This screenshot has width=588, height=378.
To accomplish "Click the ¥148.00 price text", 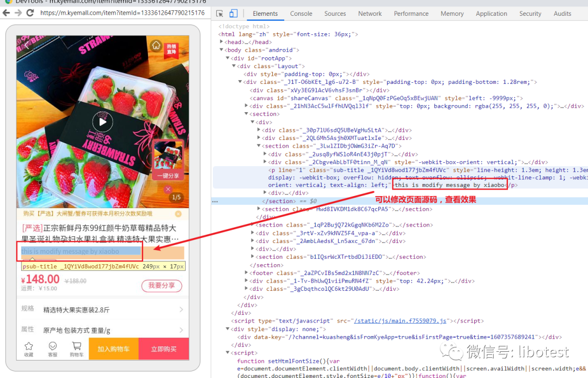I will tap(40, 279).
